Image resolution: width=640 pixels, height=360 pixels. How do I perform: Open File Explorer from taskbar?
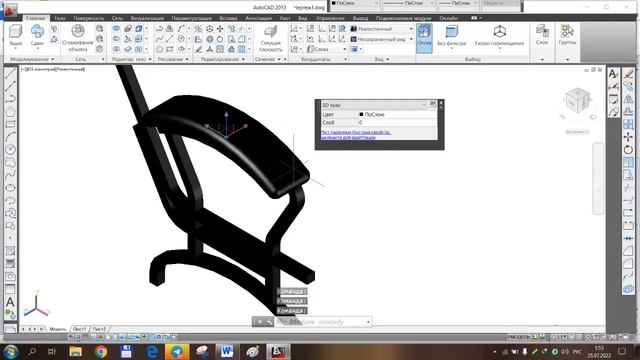[x=76, y=351]
